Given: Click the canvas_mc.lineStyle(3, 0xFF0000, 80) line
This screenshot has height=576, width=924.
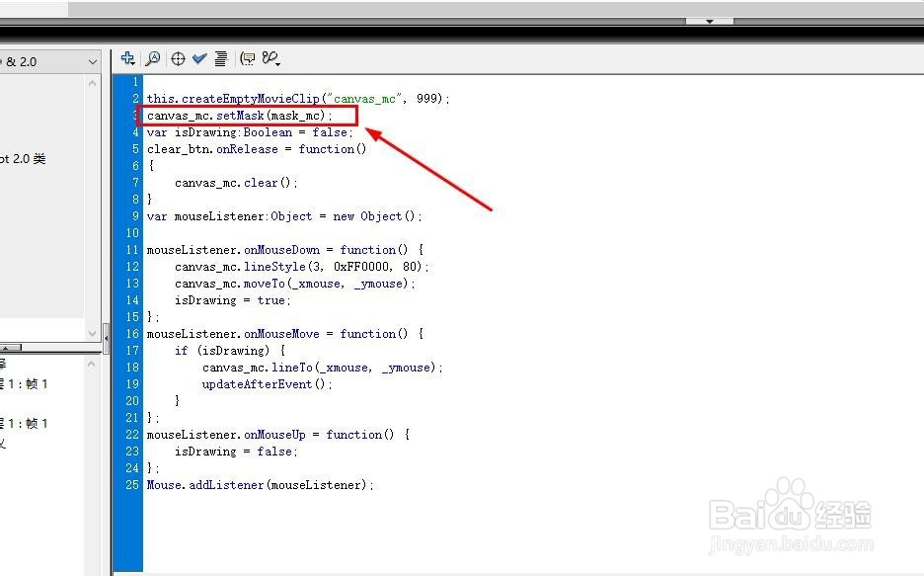Looking at the screenshot, I should click(302, 267).
